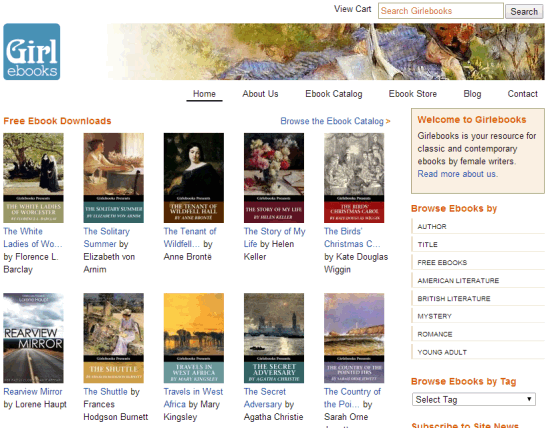Click Browse the Ebook Catalog link
550x428 pixels.
coord(335,121)
